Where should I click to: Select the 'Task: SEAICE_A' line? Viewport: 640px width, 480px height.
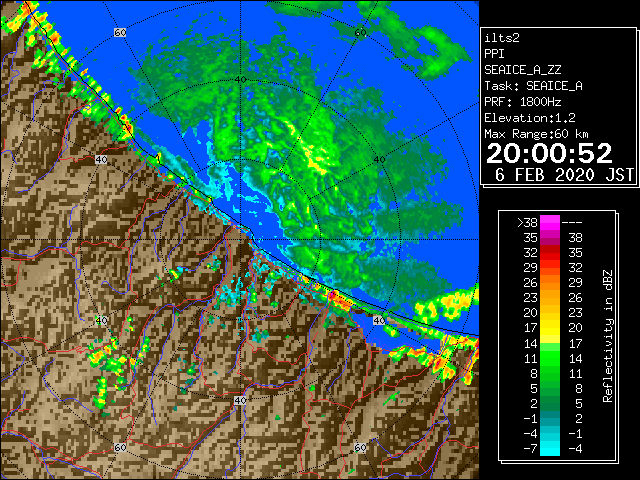point(533,86)
